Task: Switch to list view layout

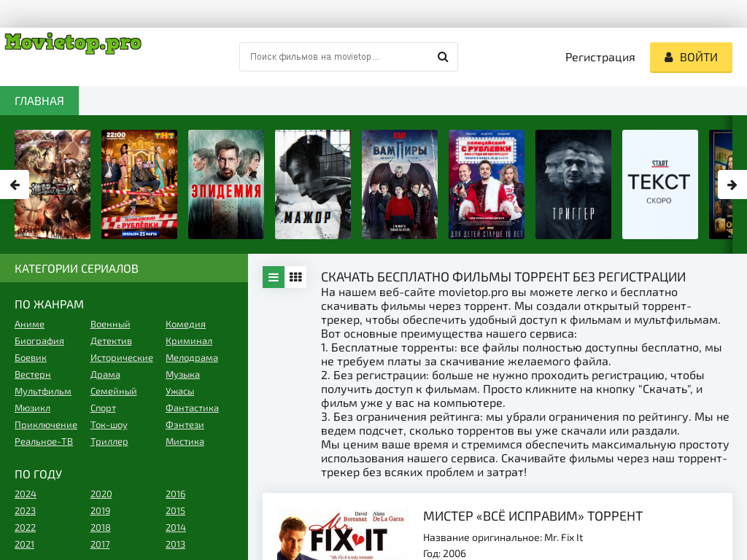Action: pos(274,277)
